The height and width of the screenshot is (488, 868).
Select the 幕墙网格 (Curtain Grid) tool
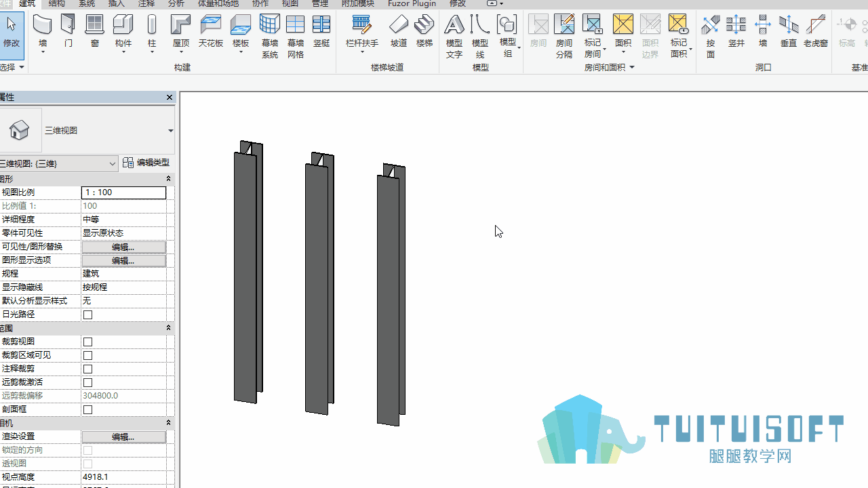coord(296,36)
